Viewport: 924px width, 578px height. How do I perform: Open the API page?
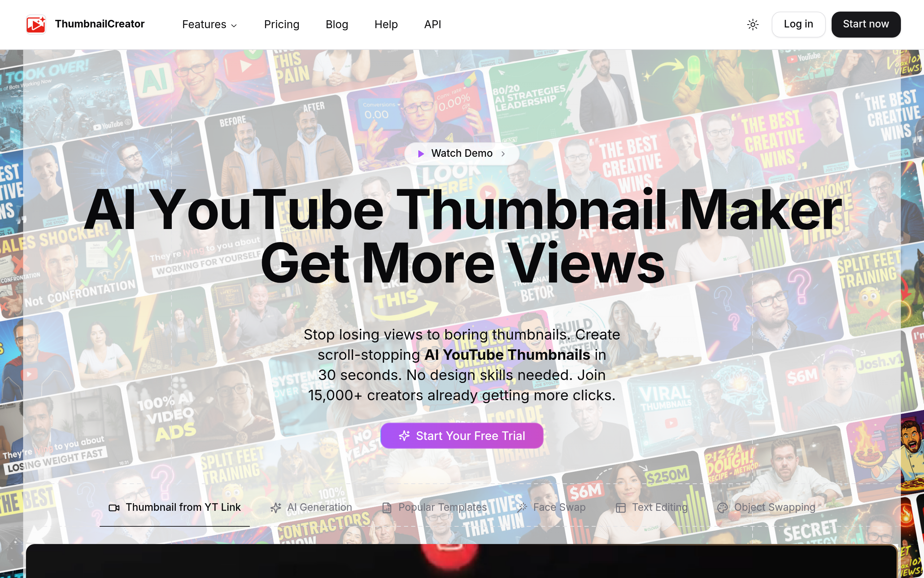pos(433,25)
